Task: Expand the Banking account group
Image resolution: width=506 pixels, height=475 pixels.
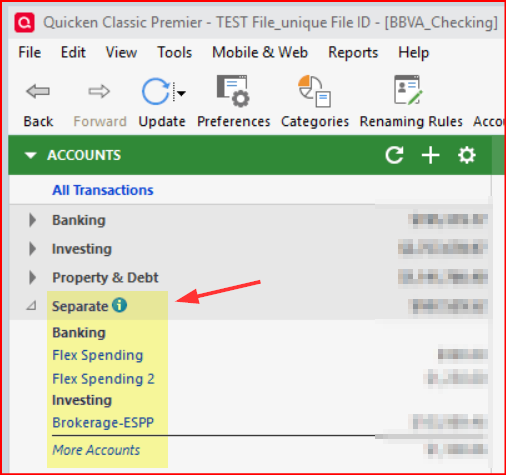Action: tap(32, 220)
